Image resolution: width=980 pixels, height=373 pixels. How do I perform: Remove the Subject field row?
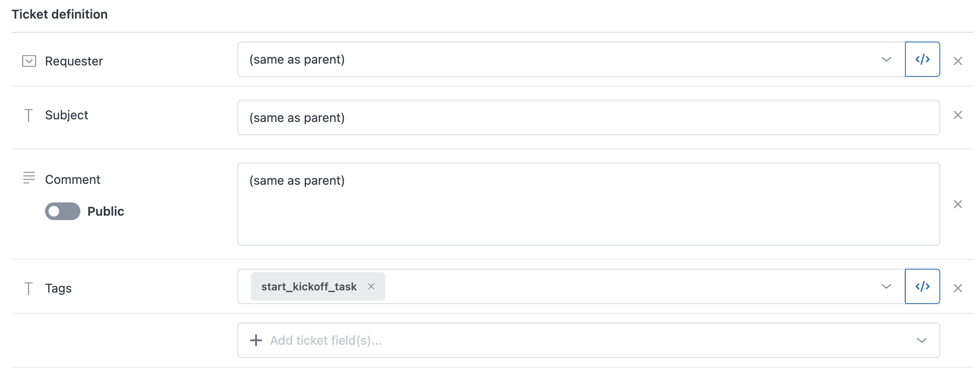[957, 115]
